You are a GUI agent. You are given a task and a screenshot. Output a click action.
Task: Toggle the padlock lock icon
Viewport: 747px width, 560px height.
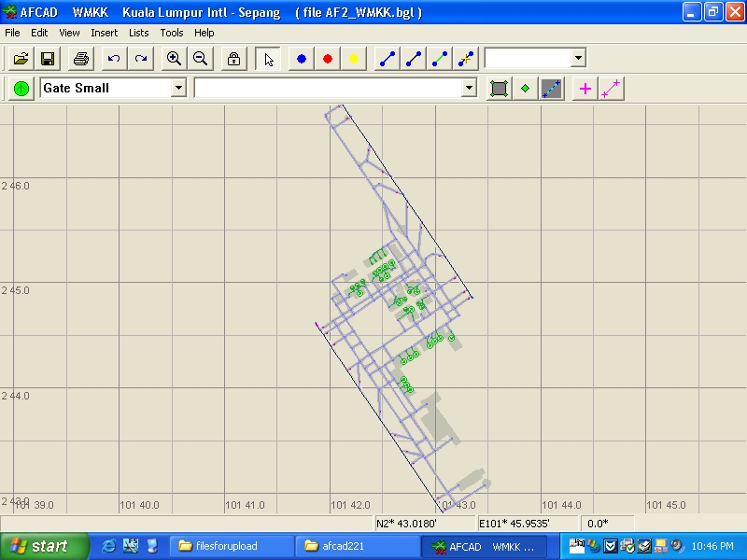[x=233, y=59]
